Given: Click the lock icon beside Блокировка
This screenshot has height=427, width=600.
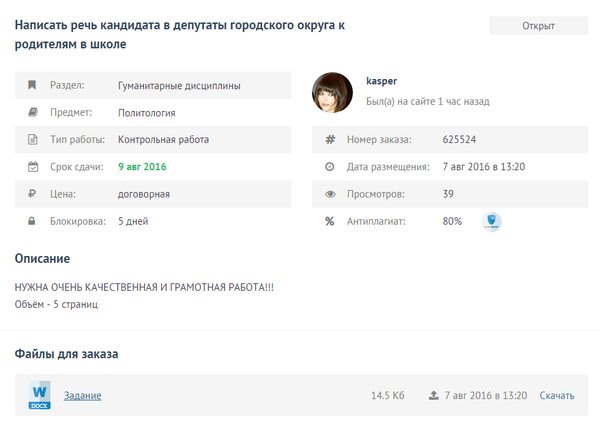Looking at the screenshot, I should coord(32,221).
